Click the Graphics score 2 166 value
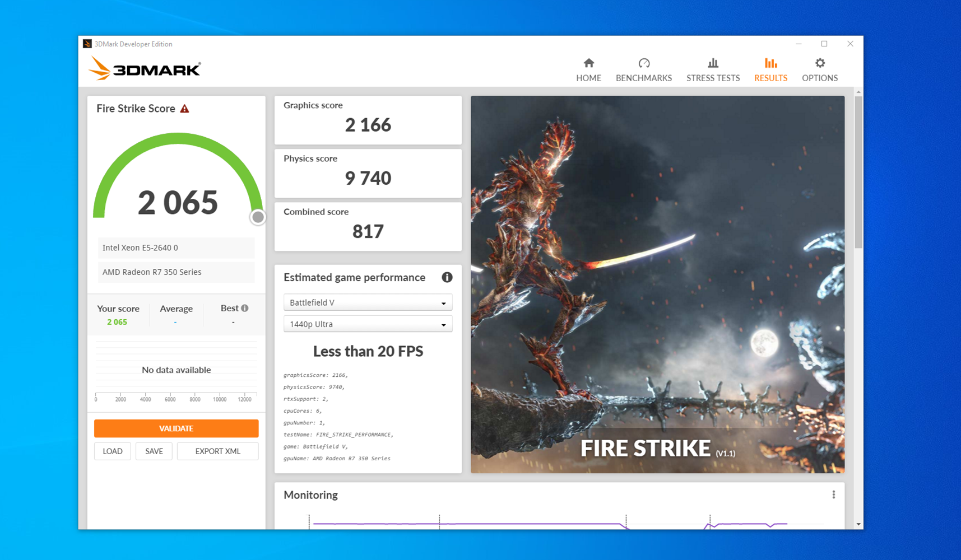This screenshot has width=961, height=560. click(368, 125)
